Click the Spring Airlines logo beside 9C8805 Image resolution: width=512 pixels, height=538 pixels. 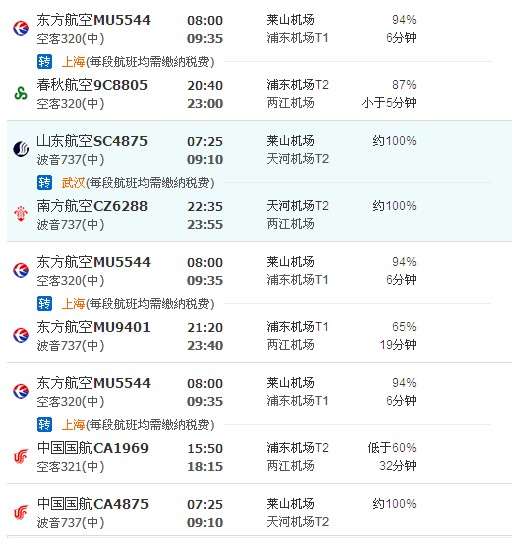click(21, 93)
